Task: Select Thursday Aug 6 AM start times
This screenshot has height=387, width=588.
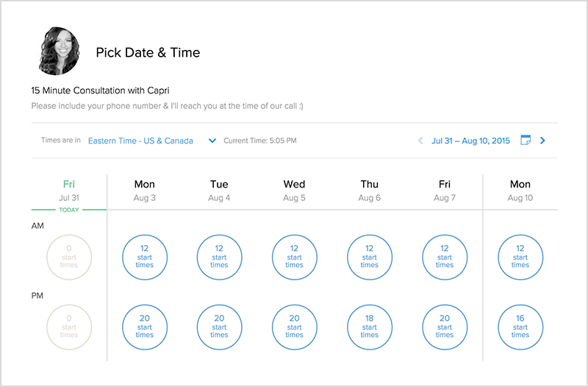Action: coord(370,257)
